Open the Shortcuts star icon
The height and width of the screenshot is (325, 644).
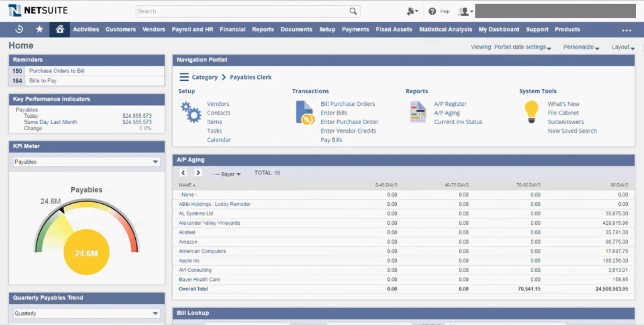(40, 30)
